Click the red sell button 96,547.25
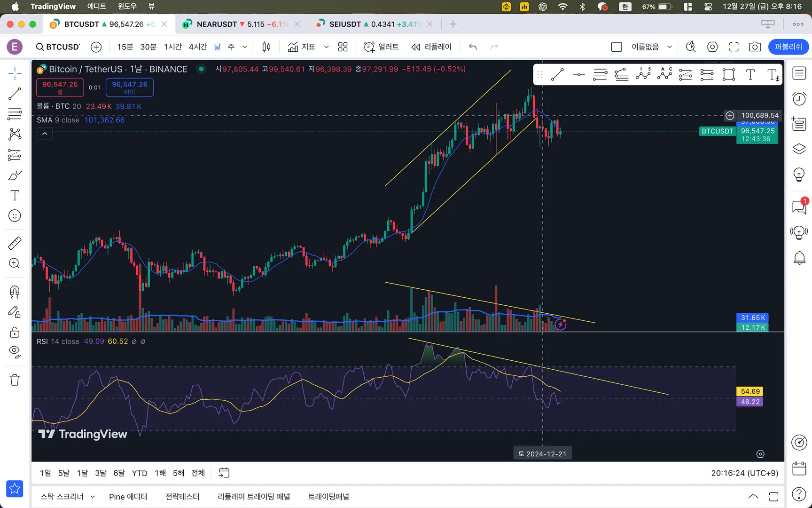The height and width of the screenshot is (508, 812). (x=60, y=87)
